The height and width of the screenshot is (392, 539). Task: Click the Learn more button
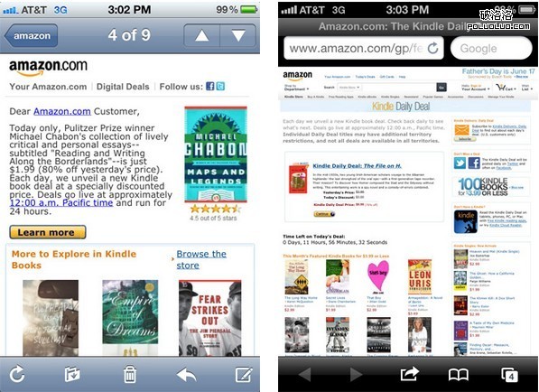click(x=48, y=232)
